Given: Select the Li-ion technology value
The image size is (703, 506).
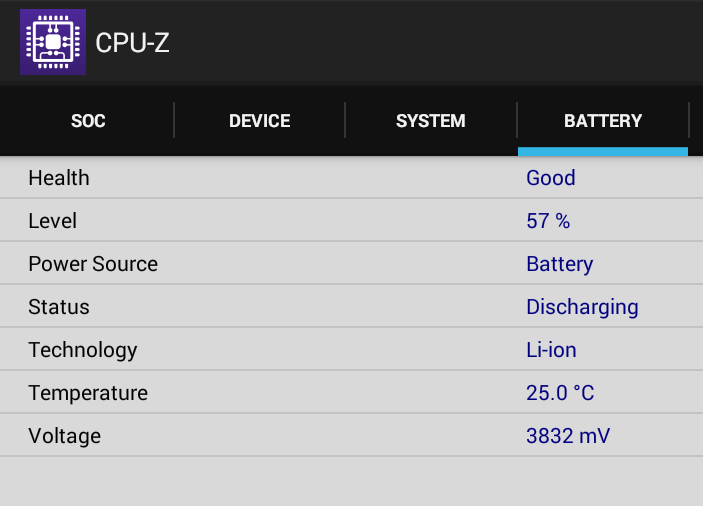Looking at the screenshot, I should 551,350.
